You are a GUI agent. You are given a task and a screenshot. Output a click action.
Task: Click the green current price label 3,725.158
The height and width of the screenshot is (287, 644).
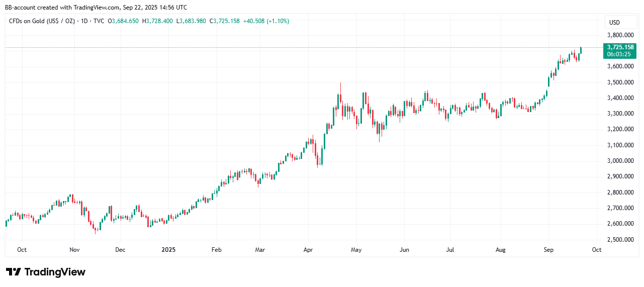tap(620, 47)
